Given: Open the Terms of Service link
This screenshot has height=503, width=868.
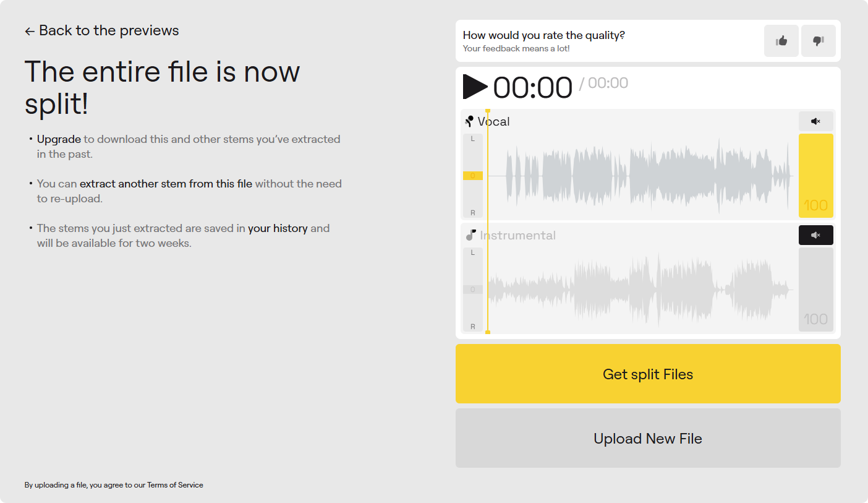Looking at the screenshot, I should point(175,485).
